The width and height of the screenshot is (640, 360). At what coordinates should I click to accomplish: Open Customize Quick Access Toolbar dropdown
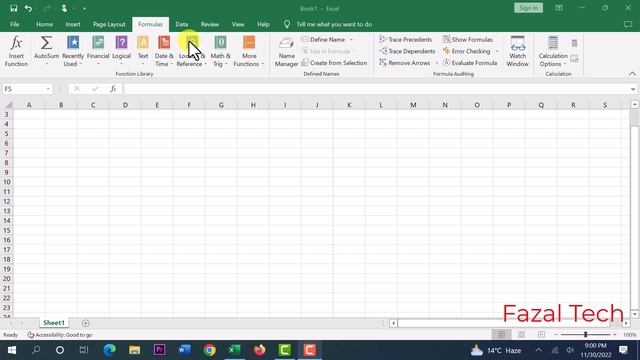[x=84, y=8]
